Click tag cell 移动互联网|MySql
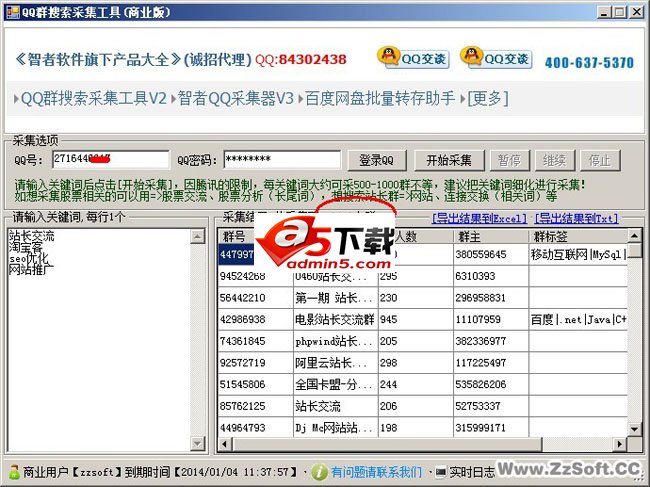Viewport: 650px width, 487px height. (578, 254)
